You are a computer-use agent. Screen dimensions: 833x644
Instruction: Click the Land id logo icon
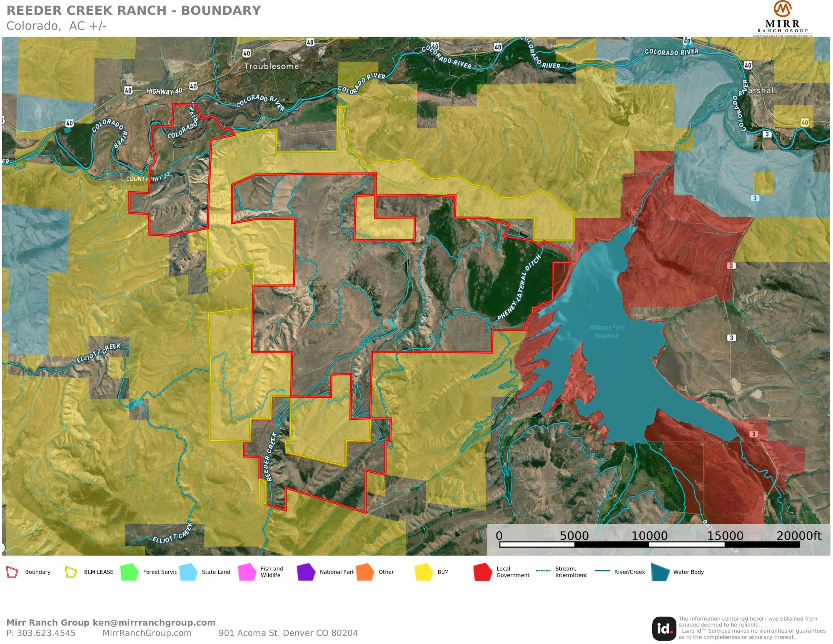pyautogui.click(x=664, y=628)
